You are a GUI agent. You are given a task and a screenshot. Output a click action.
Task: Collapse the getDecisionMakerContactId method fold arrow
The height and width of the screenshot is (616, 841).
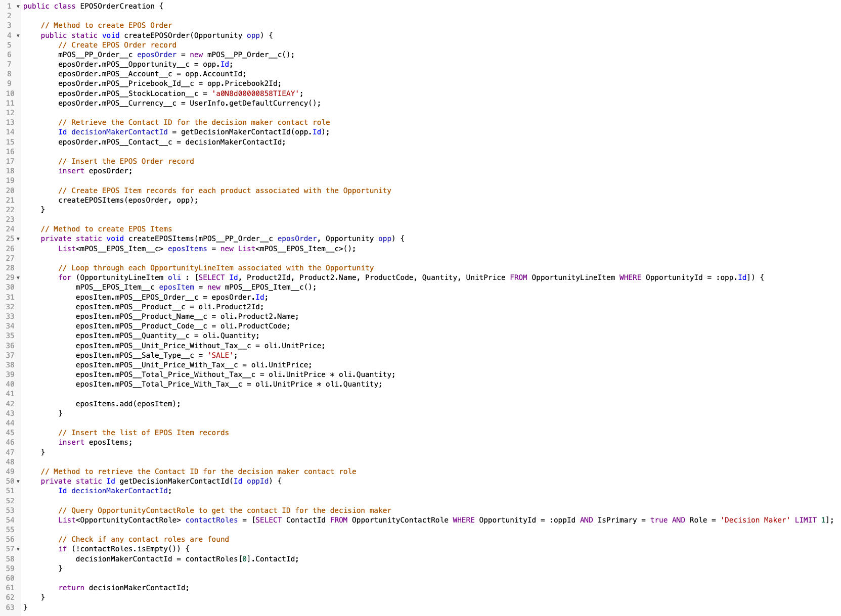(18, 482)
